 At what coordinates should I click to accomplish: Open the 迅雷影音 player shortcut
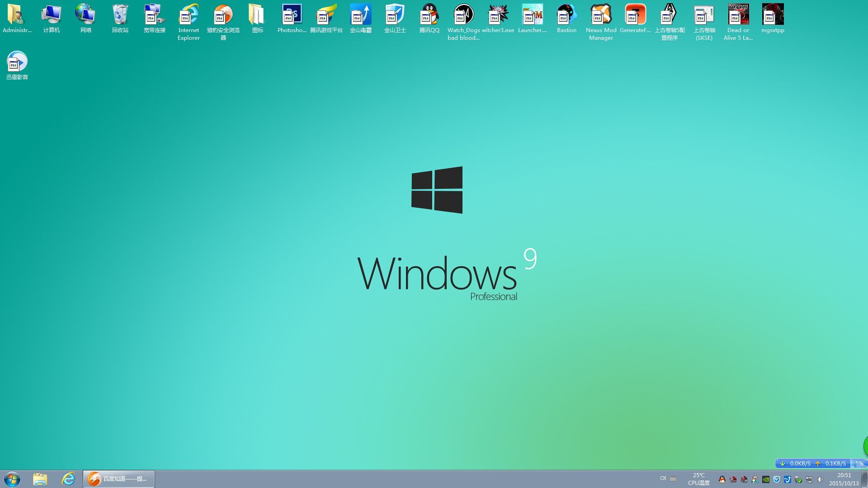(x=17, y=62)
